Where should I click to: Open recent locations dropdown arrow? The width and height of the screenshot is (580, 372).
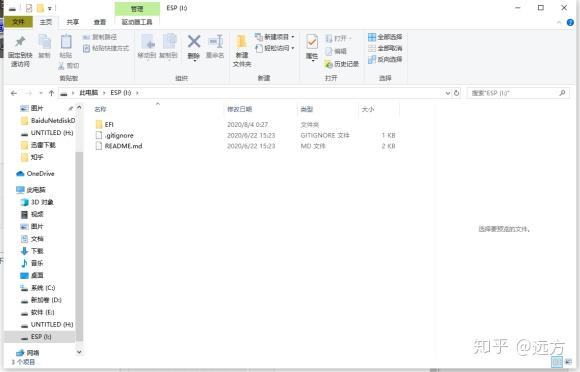click(41, 93)
